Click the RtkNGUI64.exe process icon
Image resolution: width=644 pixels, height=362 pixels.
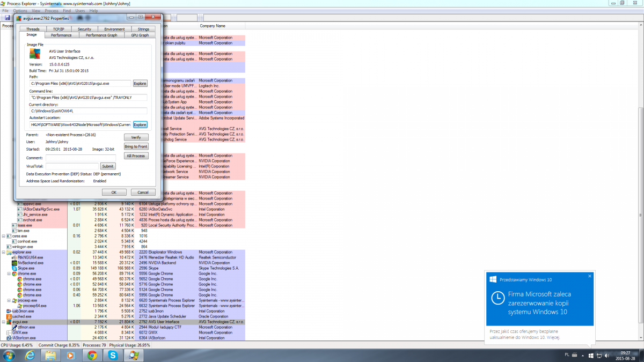coord(14,257)
